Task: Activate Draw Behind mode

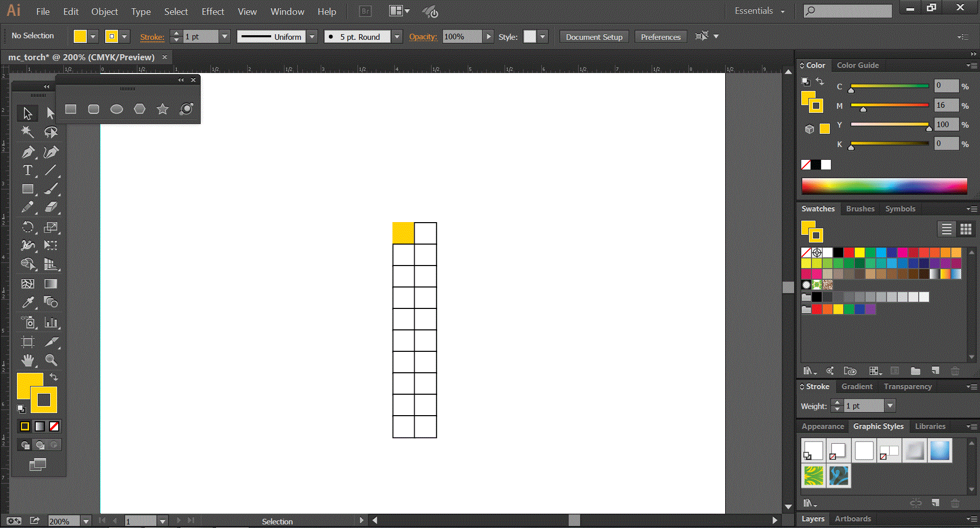Action: click(40, 445)
